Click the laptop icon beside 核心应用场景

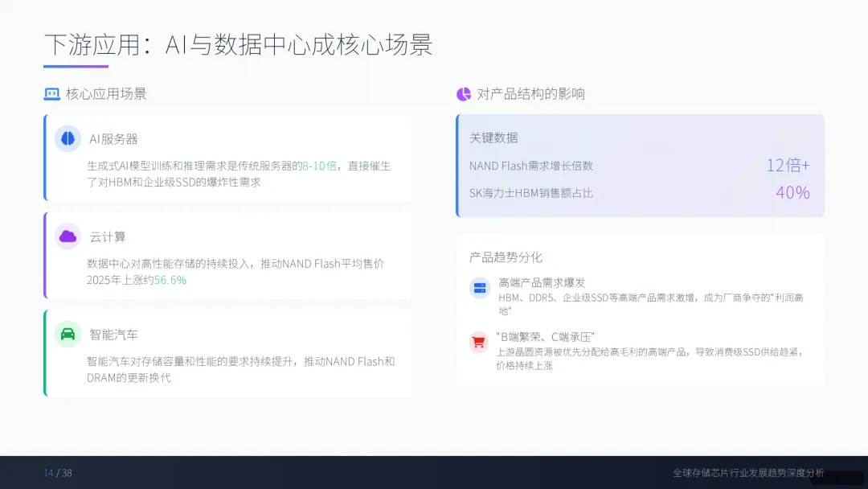(52, 94)
